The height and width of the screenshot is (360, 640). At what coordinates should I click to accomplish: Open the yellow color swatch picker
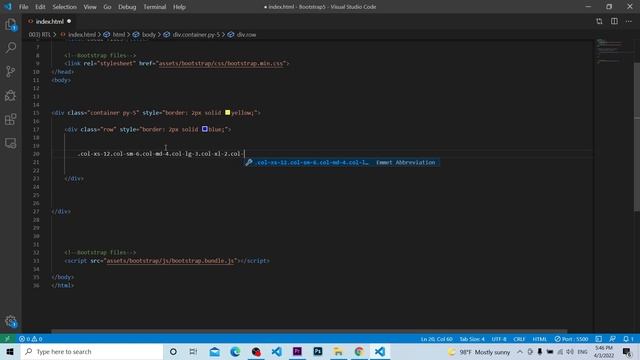227,113
